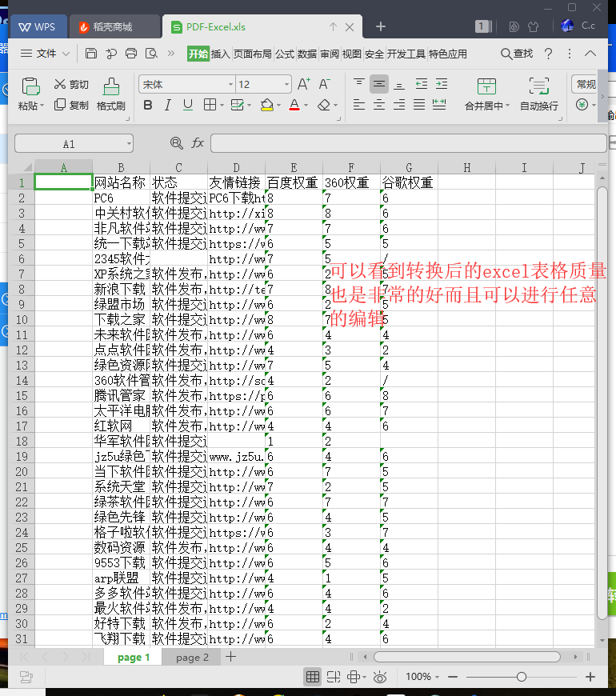Click zoom slider handle
This screenshot has width=616, height=696.
coord(522,677)
